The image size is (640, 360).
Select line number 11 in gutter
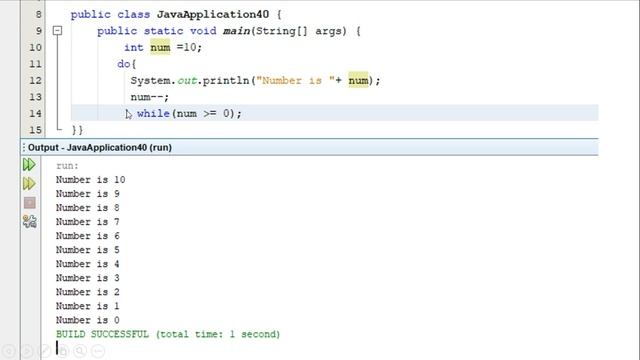point(35,64)
